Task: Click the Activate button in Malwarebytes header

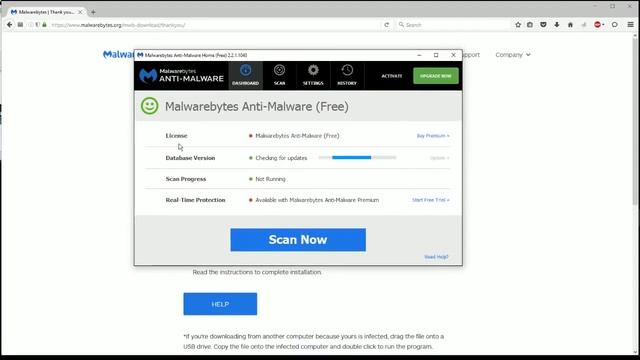Action: (x=392, y=76)
